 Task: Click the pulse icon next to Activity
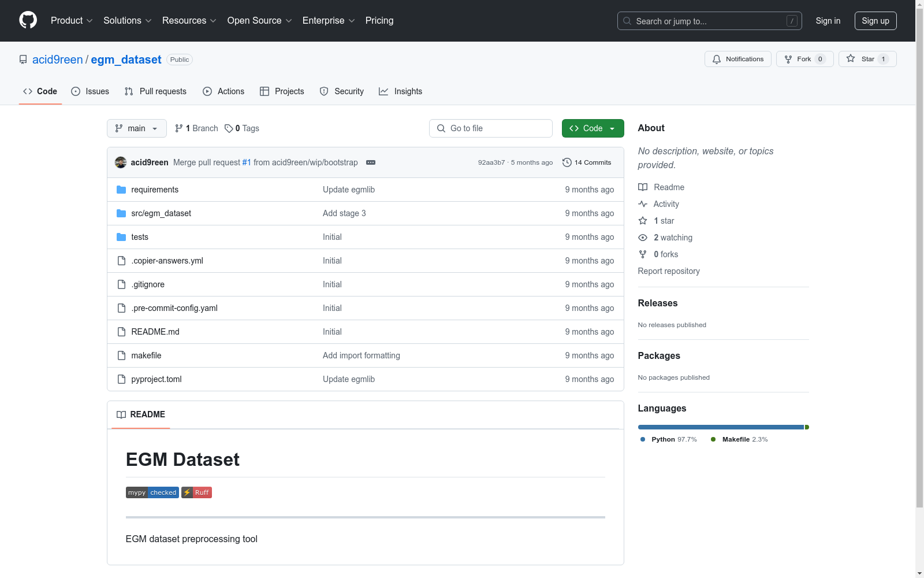(x=643, y=204)
